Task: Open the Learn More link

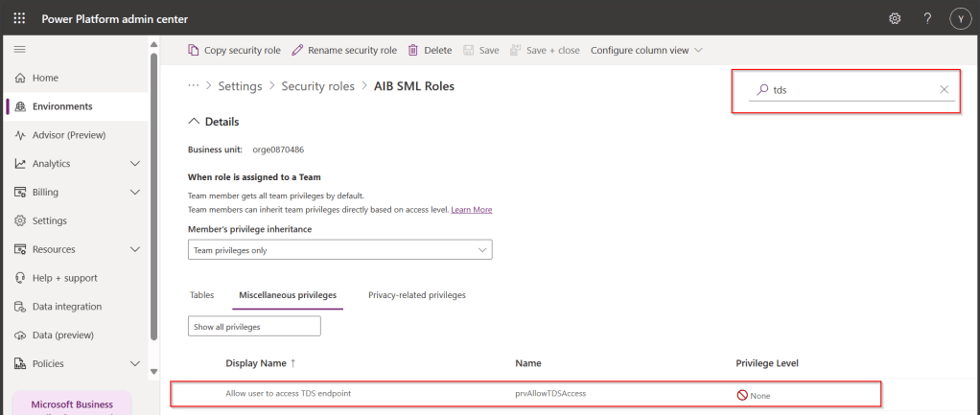Action: click(x=471, y=210)
